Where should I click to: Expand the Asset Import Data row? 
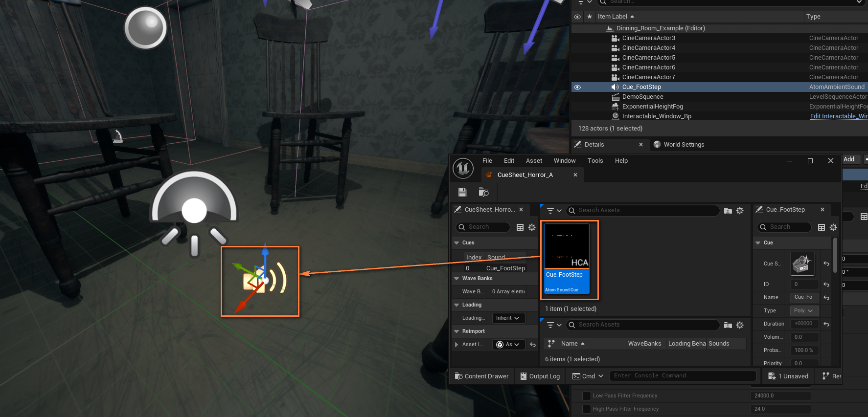[x=457, y=345]
